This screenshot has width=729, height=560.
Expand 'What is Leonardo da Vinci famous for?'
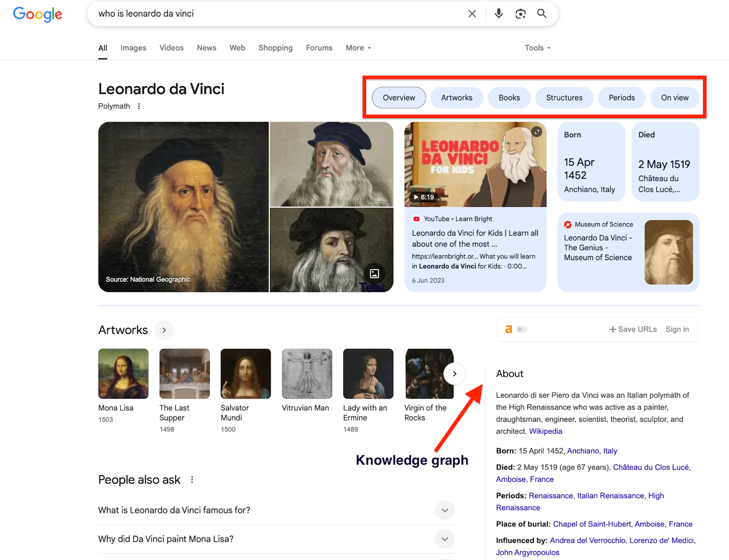pyautogui.click(x=276, y=510)
